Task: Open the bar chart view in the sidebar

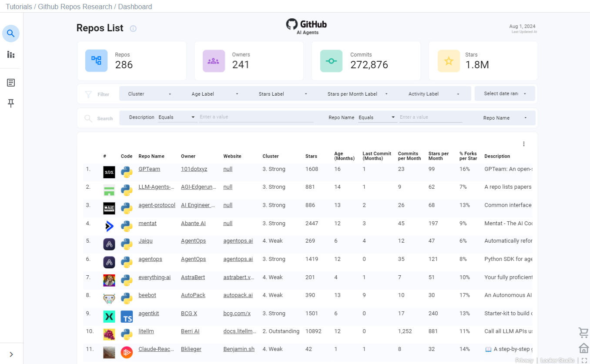Action: pyautogui.click(x=11, y=54)
